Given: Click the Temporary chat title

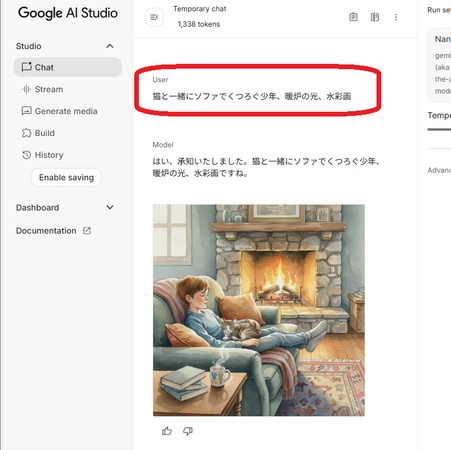Looking at the screenshot, I should point(200,9).
